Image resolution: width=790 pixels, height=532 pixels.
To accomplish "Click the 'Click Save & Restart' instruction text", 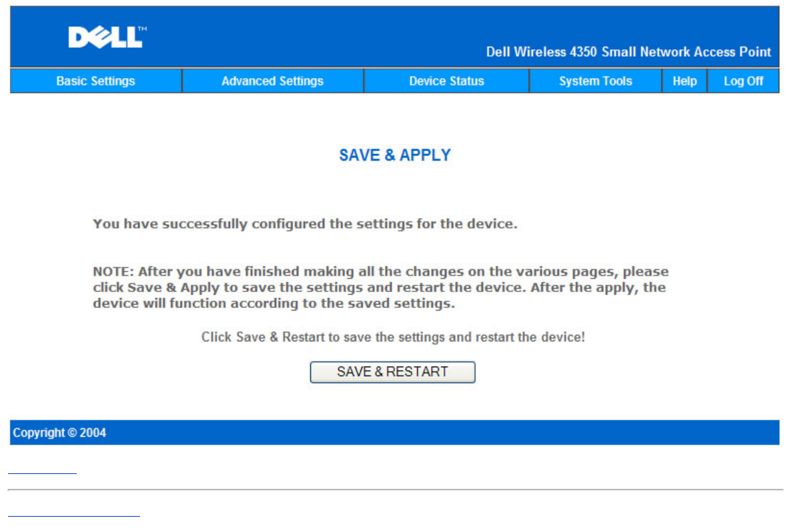I will tap(393, 337).
